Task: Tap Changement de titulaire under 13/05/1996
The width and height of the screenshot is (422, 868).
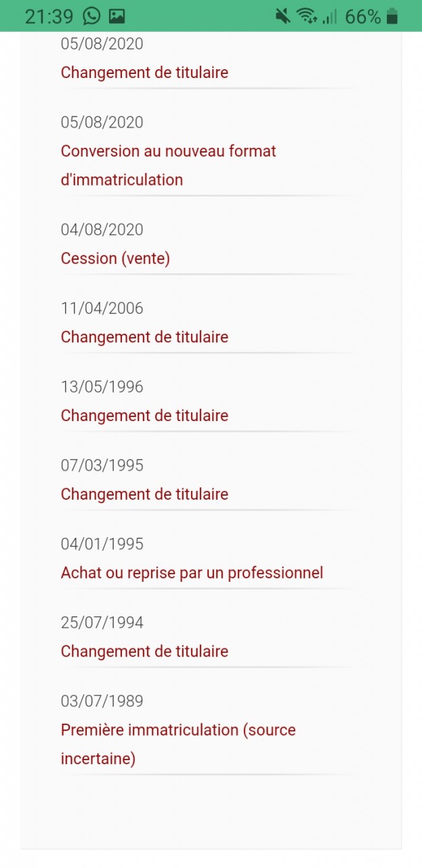Action: (x=144, y=416)
